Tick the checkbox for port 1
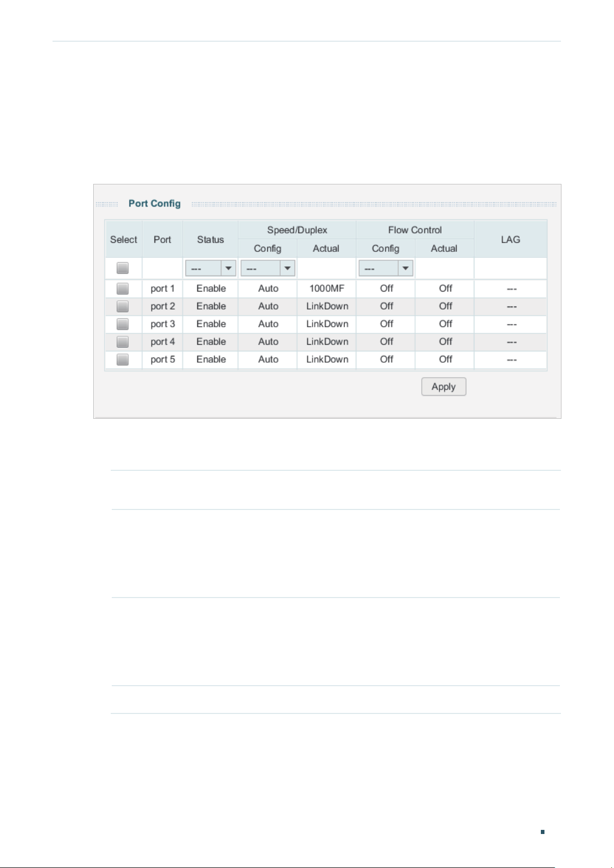The image size is (614, 868). (x=123, y=288)
